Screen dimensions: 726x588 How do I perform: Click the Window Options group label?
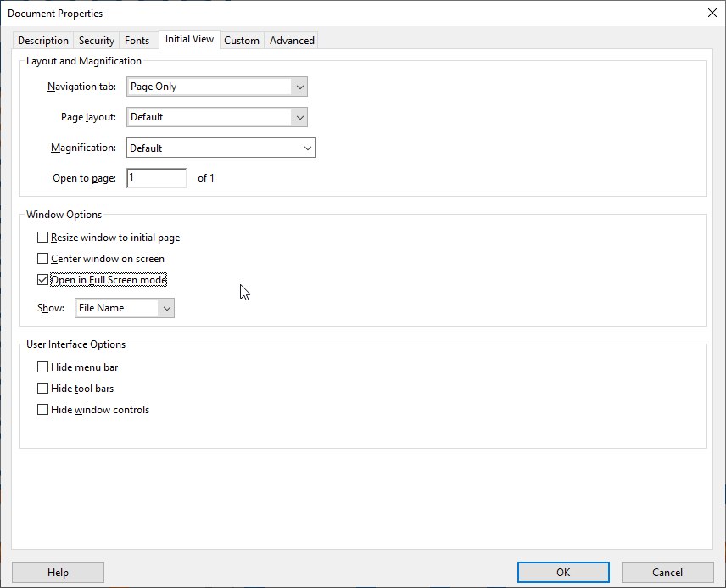pyautogui.click(x=64, y=215)
